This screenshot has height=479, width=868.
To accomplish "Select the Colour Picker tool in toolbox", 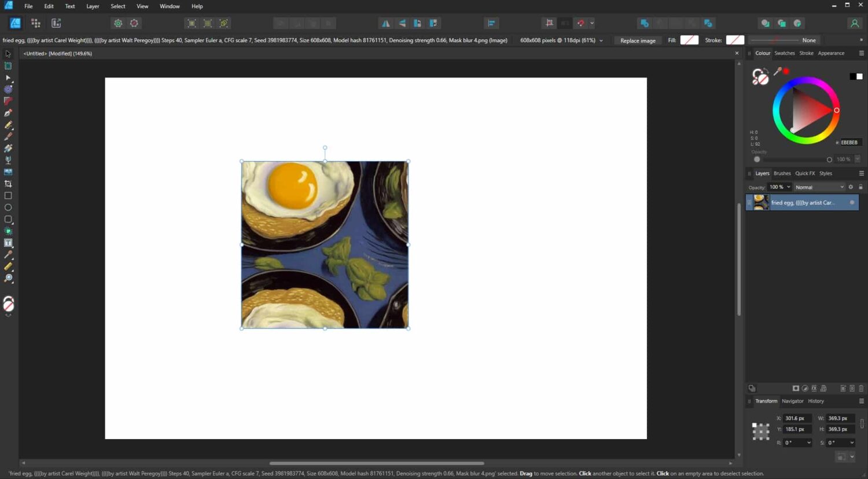I will coord(8,255).
